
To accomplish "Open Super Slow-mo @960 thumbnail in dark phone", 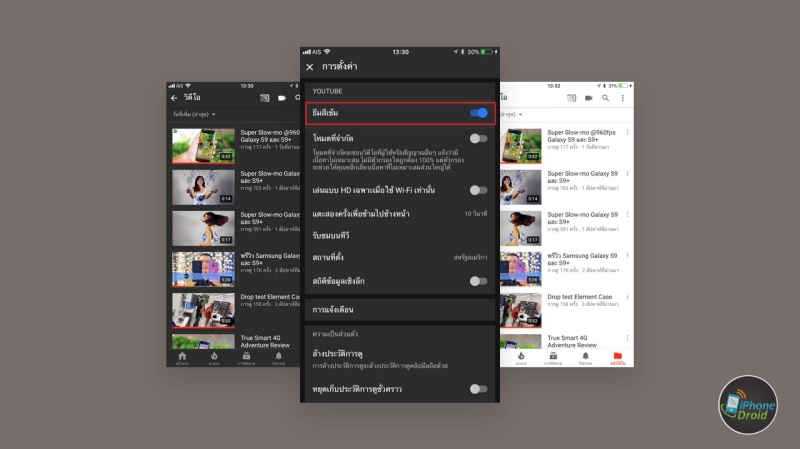I will coord(203,146).
